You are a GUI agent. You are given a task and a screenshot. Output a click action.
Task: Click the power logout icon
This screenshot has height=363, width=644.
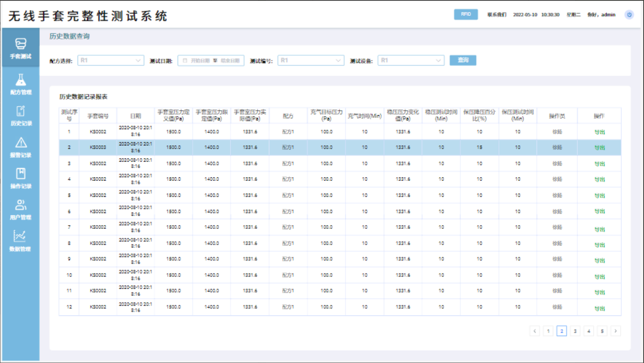pyautogui.click(x=629, y=15)
